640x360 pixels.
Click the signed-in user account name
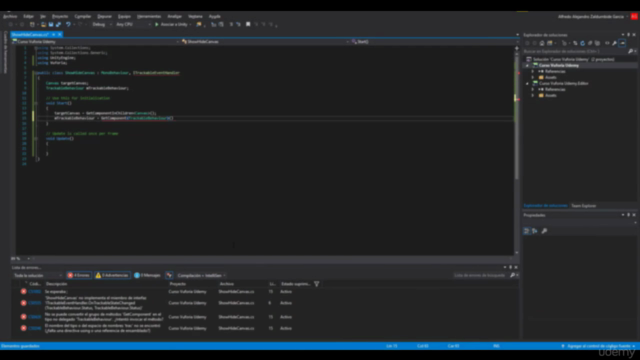(x=591, y=17)
